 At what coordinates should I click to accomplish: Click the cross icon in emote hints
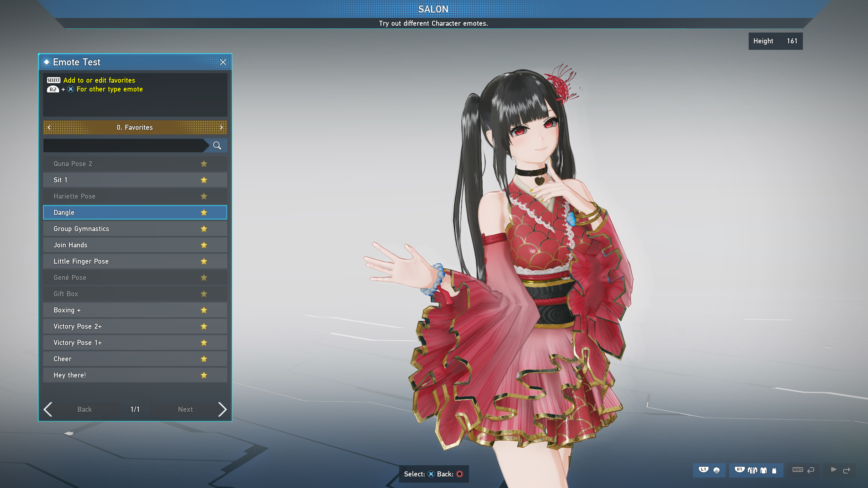tap(71, 89)
